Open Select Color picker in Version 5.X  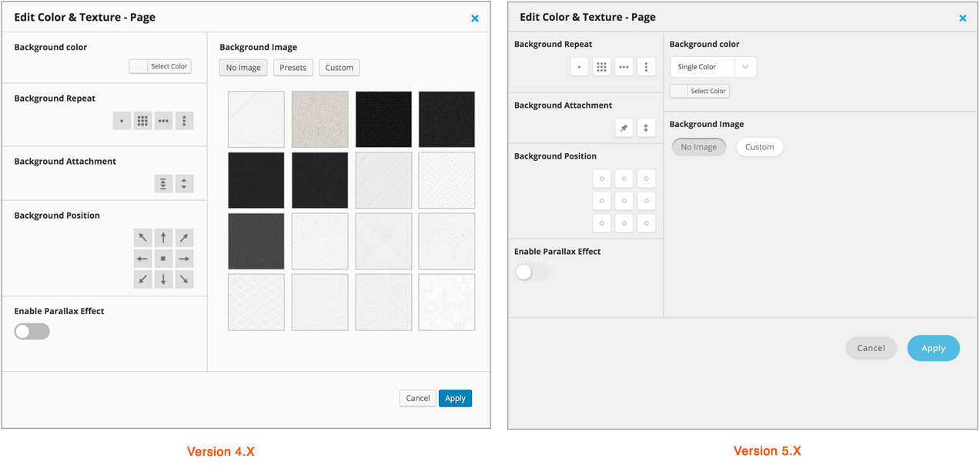(x=700, y=91)
